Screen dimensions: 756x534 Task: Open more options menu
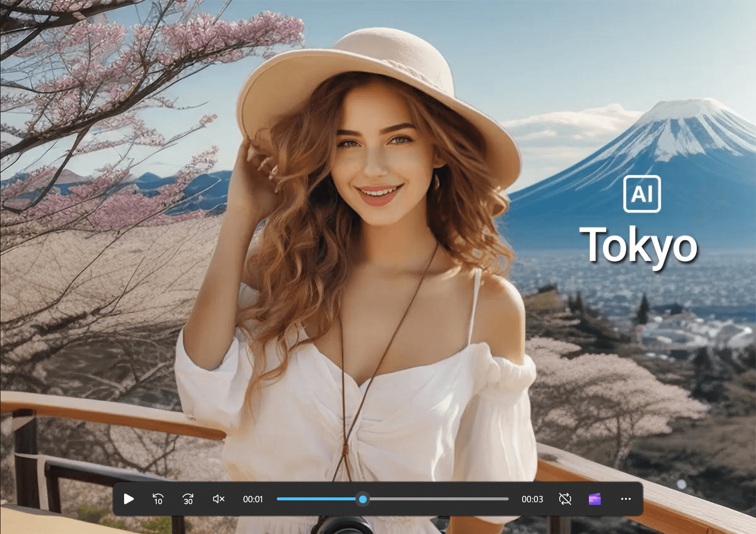[x=625, y=499]
